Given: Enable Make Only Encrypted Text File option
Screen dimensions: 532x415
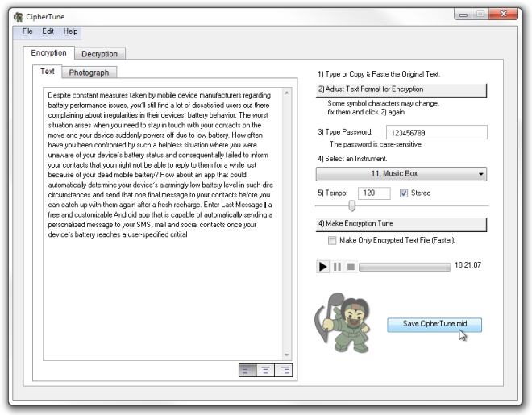Looking at the screenshot, I should click(332, 240).
